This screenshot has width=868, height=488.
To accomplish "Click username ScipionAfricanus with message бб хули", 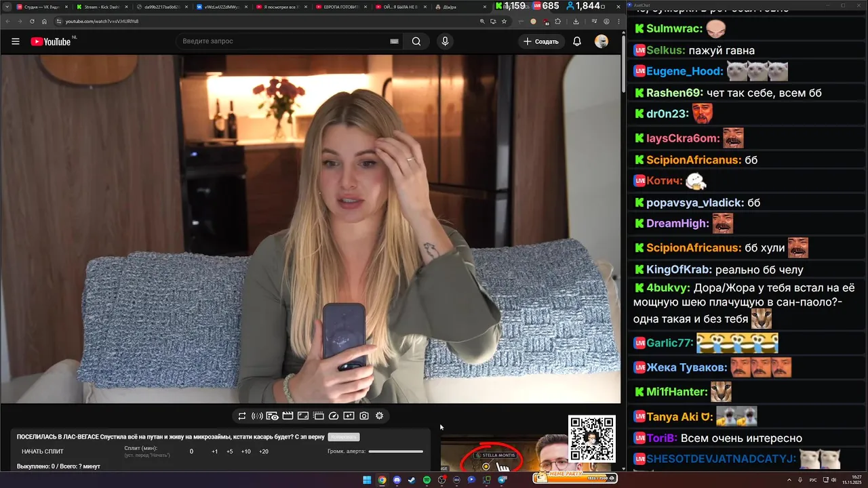I will pyautogui.click(x=694, y=248).
